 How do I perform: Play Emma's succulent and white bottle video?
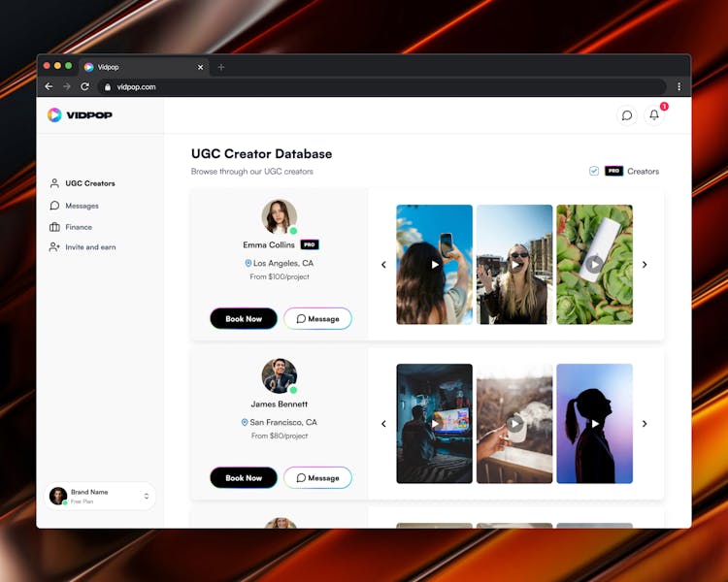[594, 264]
